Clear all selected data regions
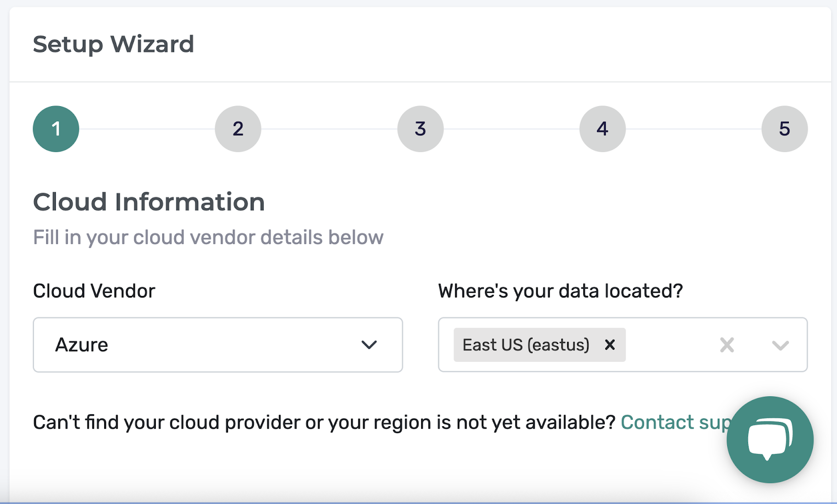 coord(727,345)
